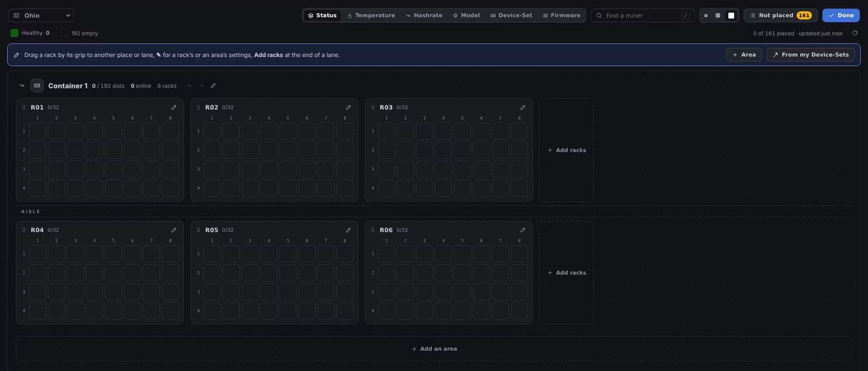Image resolution: width=868 pixels, height=371 pixels.
Task: Click the dashed empty-slot legend swatch
Action: 64,33
